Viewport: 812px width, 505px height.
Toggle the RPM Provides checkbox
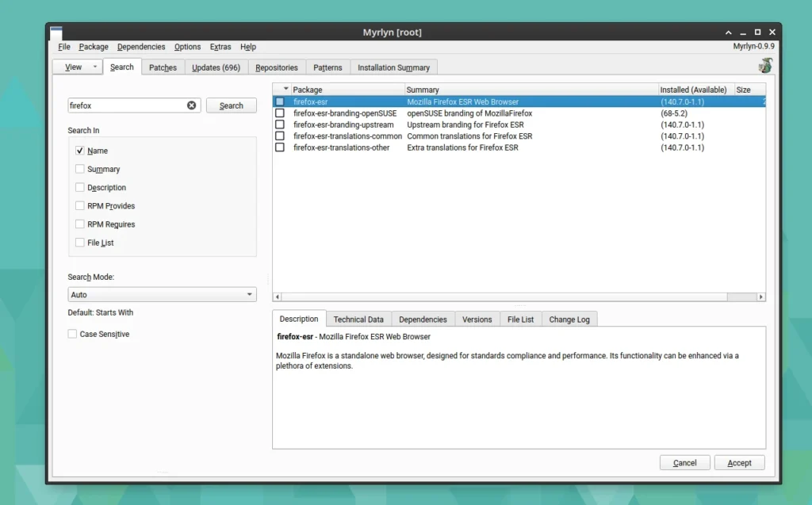coord(79,205)
